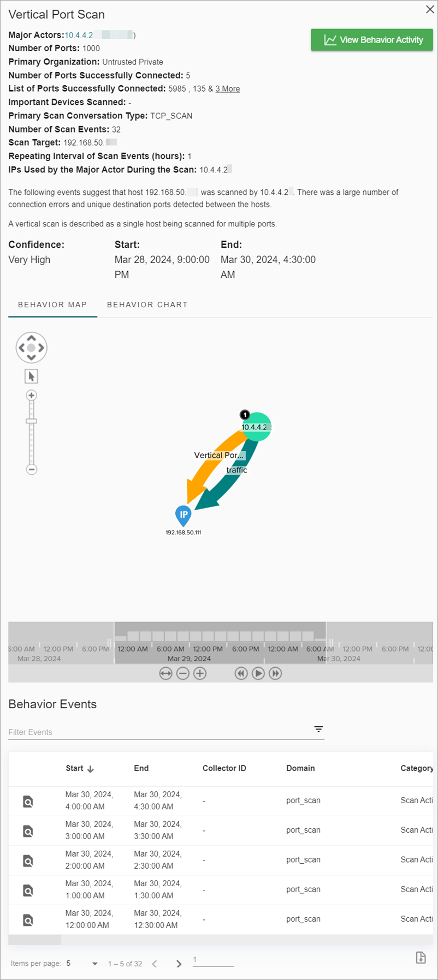Viewport: 438px width, 980px height.
Task: Click the View Behavior Activity button
Action: [x=371, y=39]
